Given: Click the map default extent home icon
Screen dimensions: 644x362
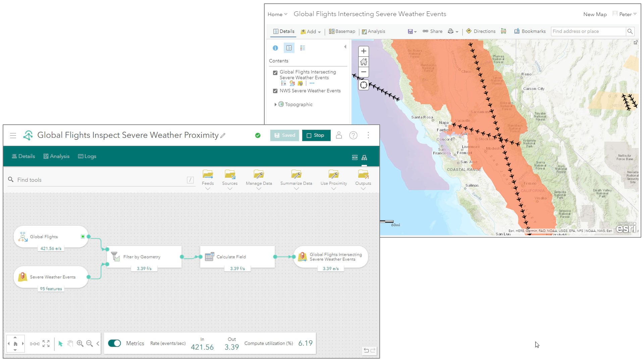Looking at the screenshot, I should click(364, 62).
